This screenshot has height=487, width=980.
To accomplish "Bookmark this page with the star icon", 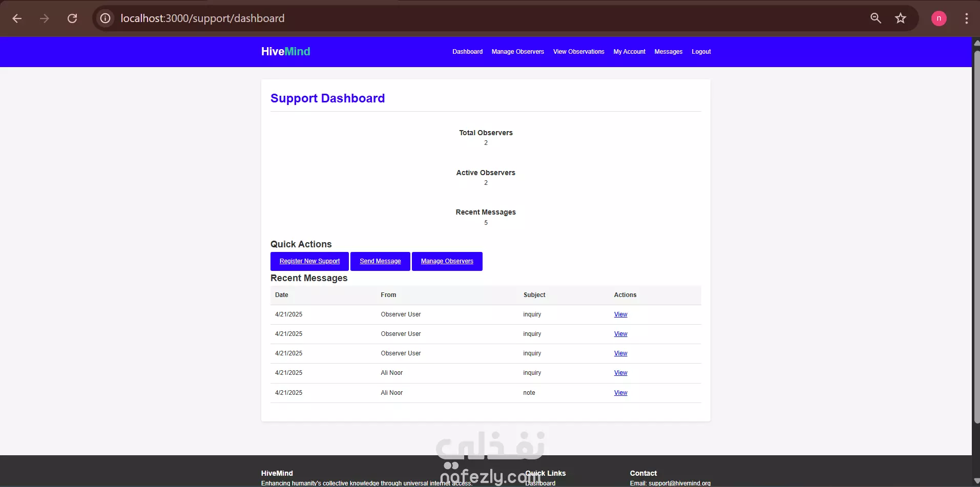I will pyautogui.click(x=900, y=18).
